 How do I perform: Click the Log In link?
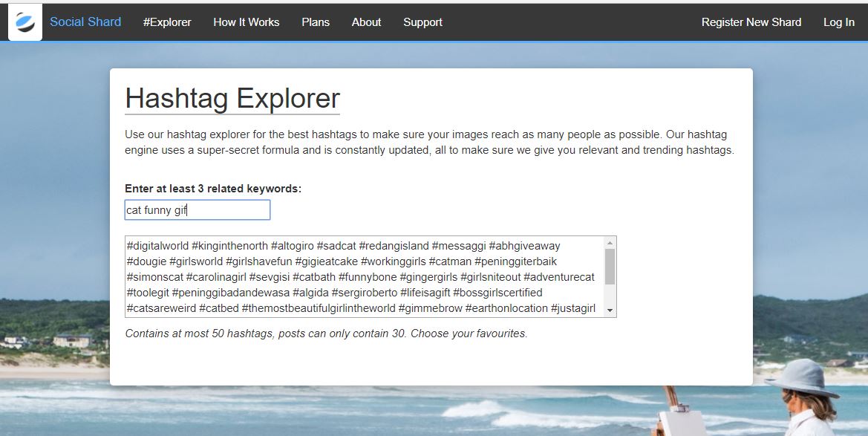click(838, 22)
